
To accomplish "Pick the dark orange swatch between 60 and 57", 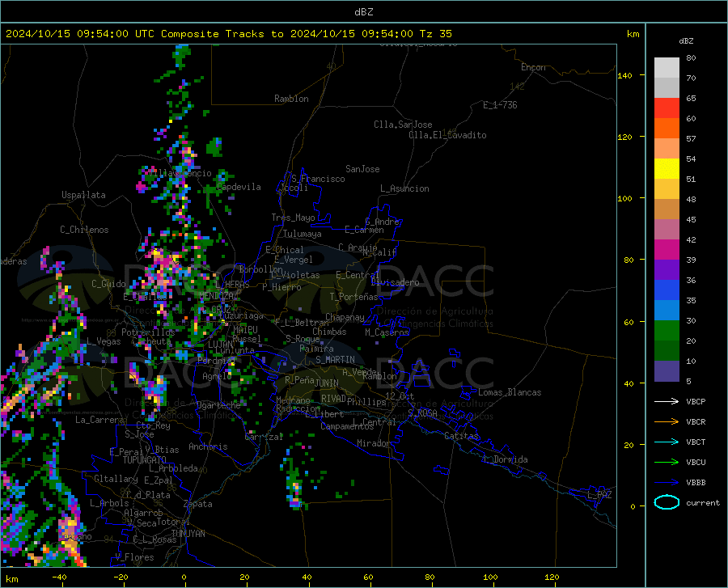I will [667, 129].
